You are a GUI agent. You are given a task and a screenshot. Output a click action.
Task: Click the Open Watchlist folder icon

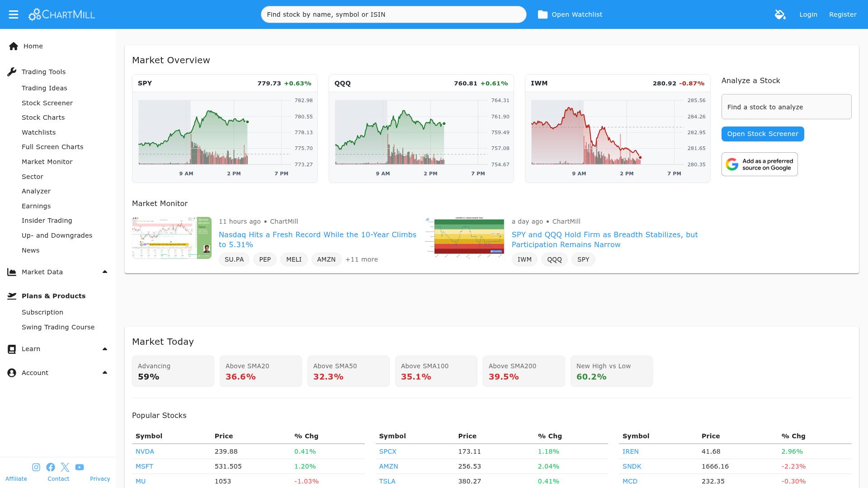click(542, 14)
